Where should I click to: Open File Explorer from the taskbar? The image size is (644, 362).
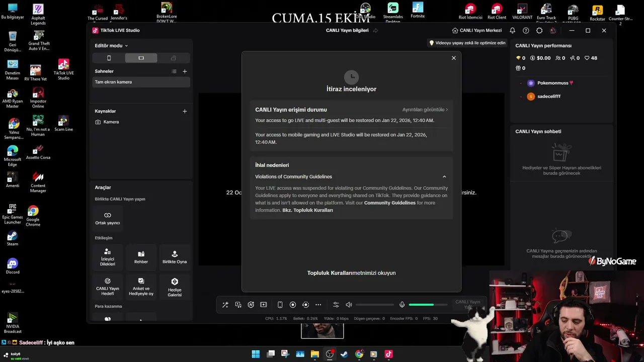315,354
